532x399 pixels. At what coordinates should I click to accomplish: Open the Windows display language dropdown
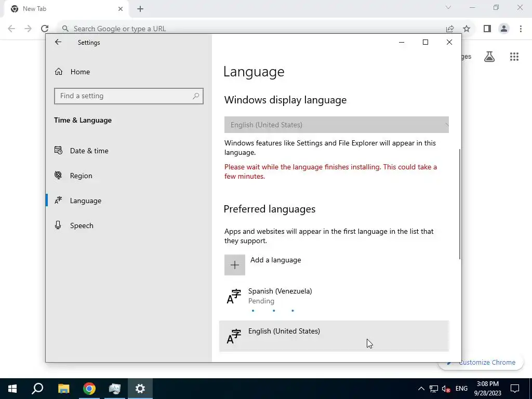pyautogui.click(x=336, y=125)
